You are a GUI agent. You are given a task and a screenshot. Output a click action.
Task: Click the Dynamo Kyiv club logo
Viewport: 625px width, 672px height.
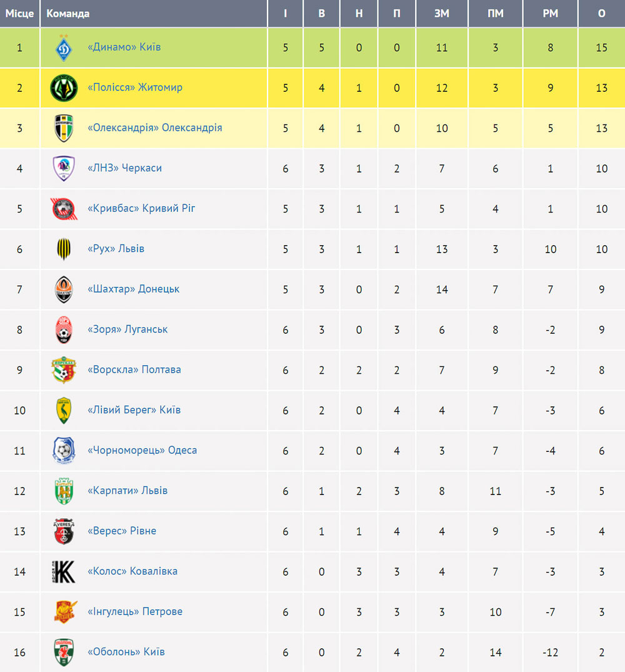coord(64,48)
